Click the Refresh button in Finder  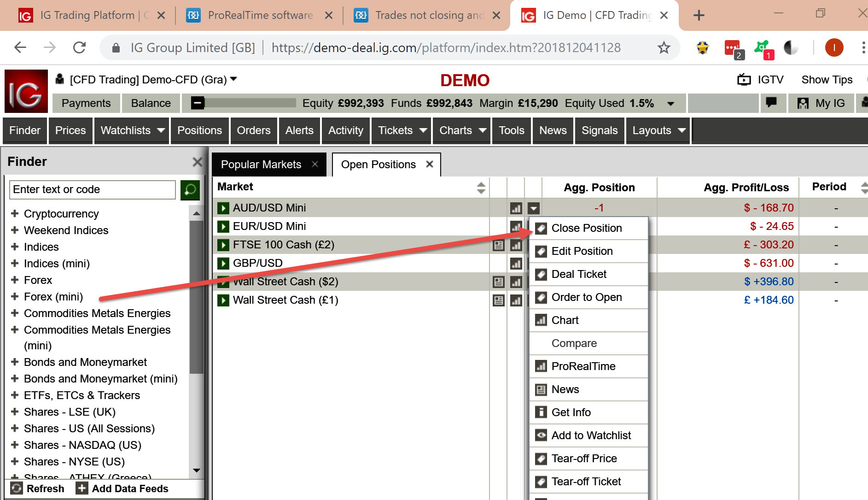tap(37, 488)
